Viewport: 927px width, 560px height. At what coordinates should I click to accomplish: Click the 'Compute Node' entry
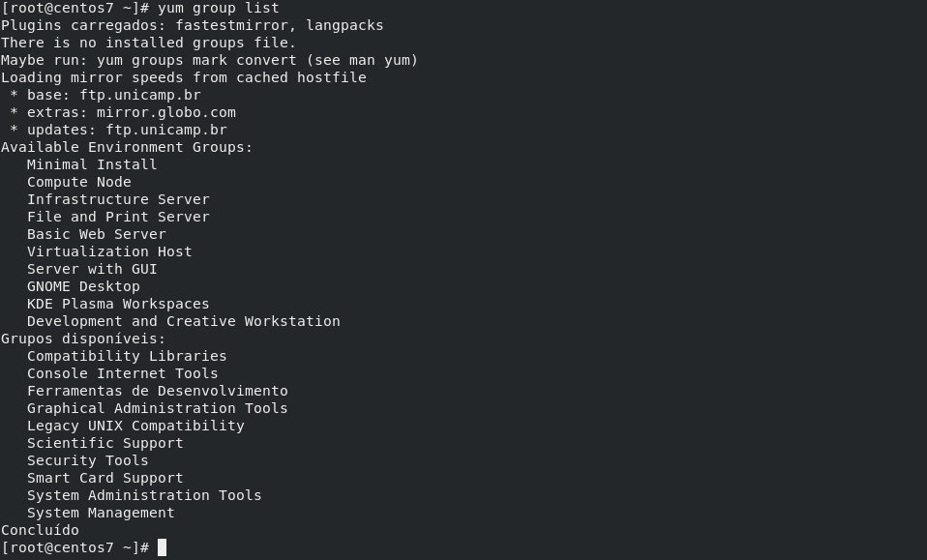tap(79, 182)
